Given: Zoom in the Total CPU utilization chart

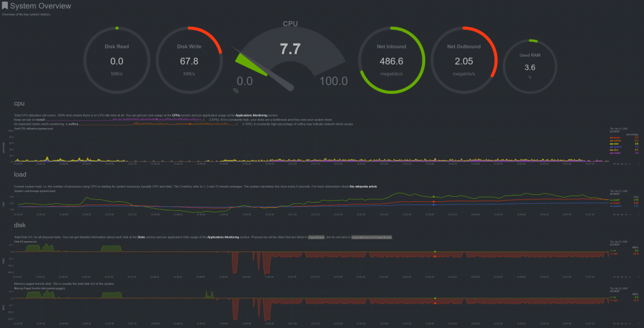Looking at the screenshot, I should click(626, 164).
